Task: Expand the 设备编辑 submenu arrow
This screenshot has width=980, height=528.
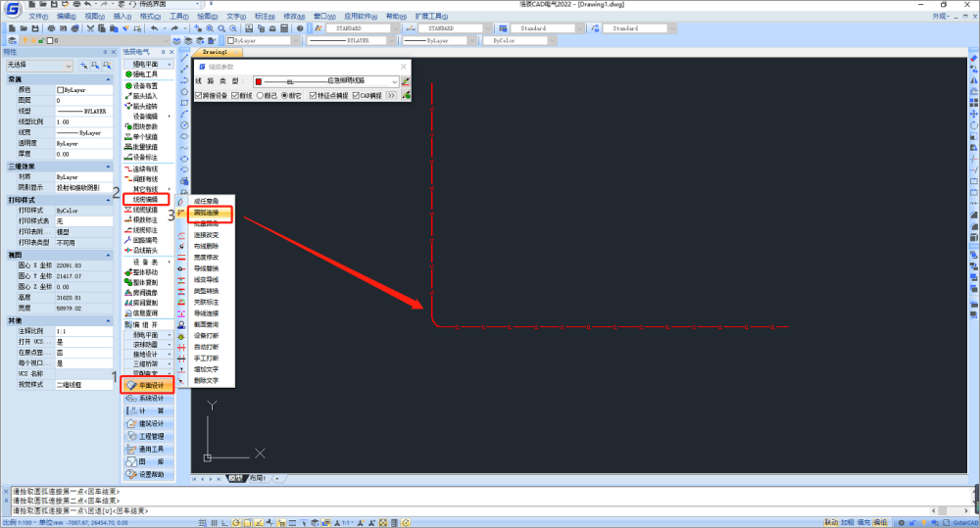Action: tap(169, 117)
